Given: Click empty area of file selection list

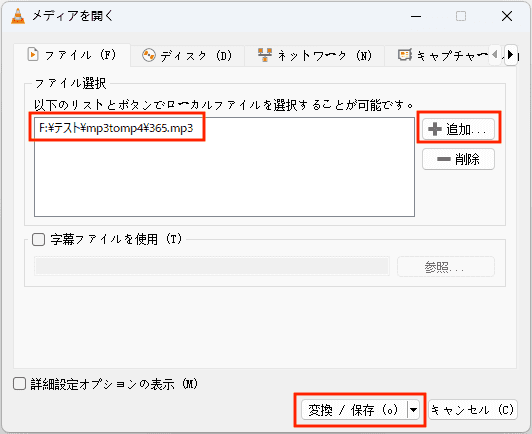Looking at the screenshot, I should point(224,176).
